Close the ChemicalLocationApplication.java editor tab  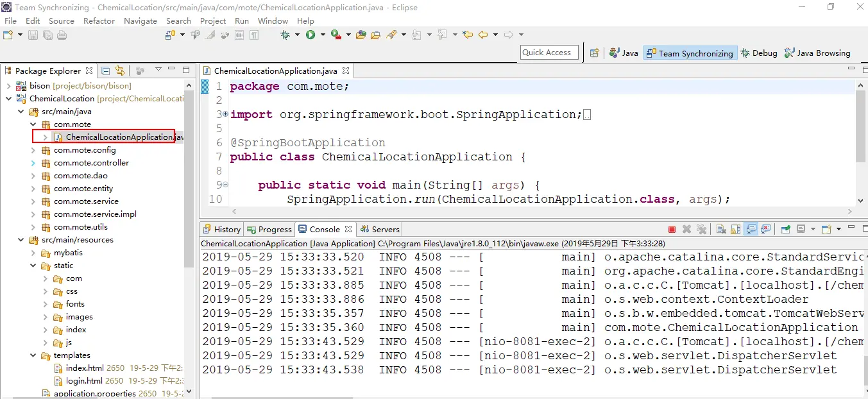tap(346, 71)
